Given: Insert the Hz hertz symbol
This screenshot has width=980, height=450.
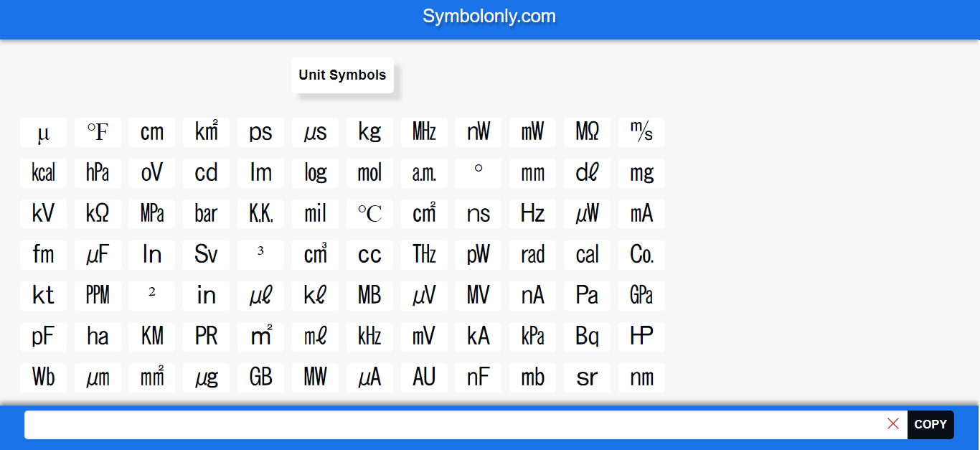Looking at the screenshot, I should click(x=532, y=214).
